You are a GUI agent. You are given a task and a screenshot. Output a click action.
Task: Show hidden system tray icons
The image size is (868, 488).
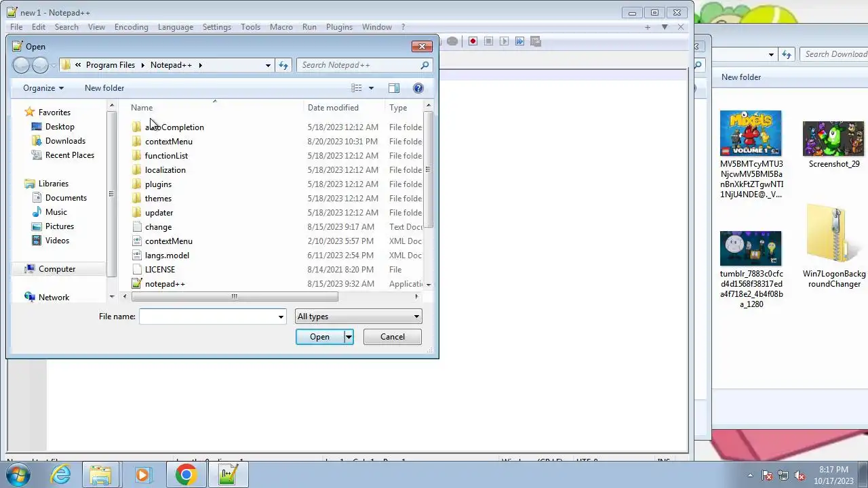tap(750, 476)
